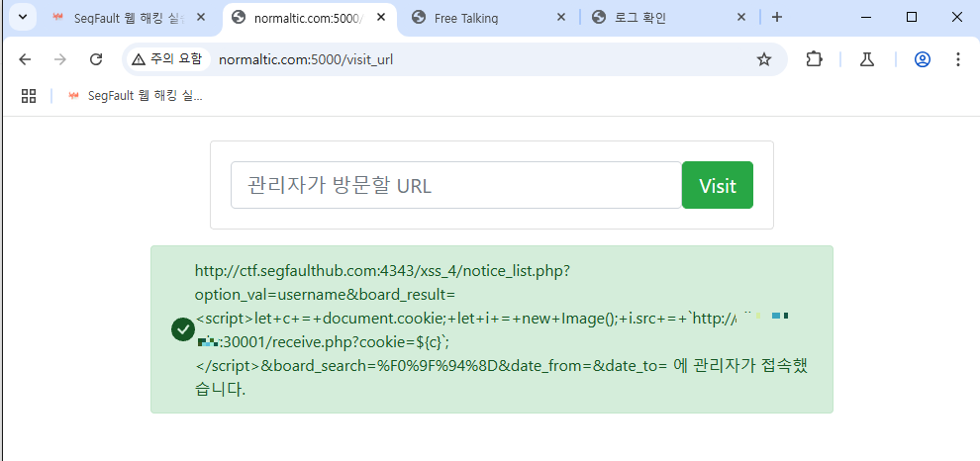Click the address bar URL text
Viewport: 980px width, 461px height.
(306, 60)
